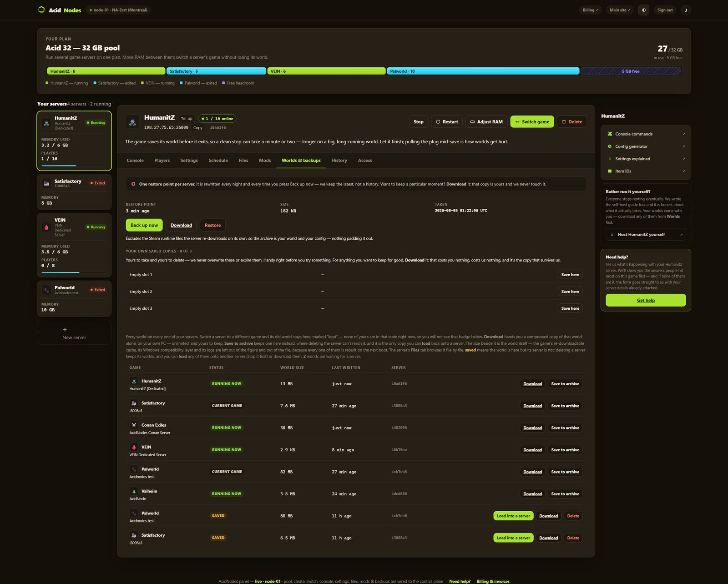Click the Valheim game icon in worlds table
The width and height of the screenshot is (728, 584).
coord(134,491)
